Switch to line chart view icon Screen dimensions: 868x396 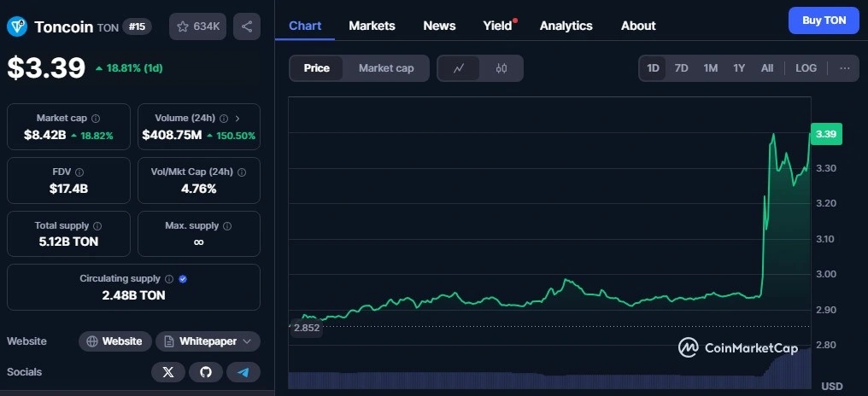pos(459,68)
